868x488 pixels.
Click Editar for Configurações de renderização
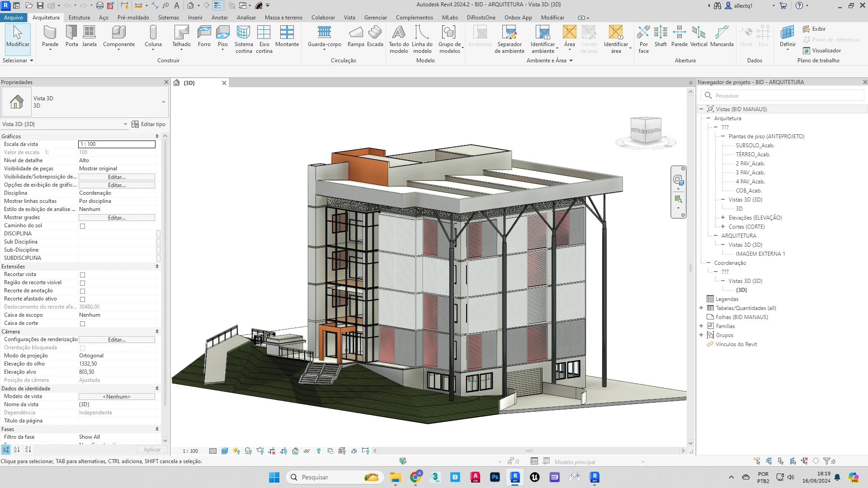point(117,339)
